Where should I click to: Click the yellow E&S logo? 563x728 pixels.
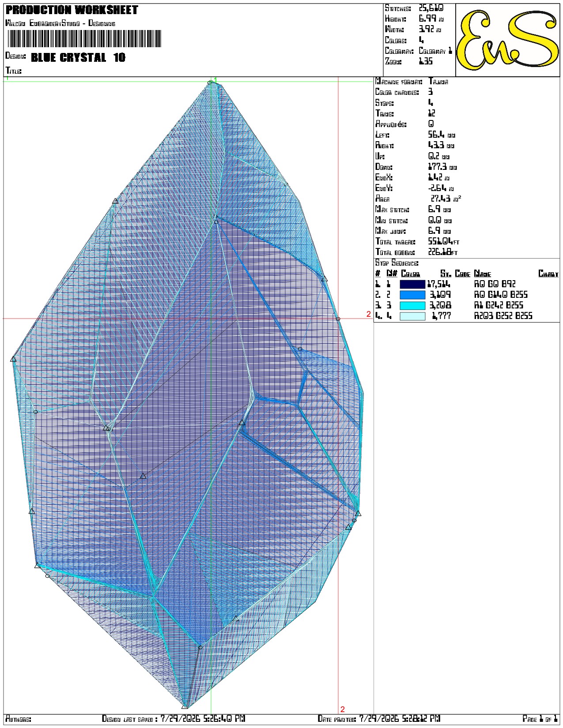(507, 40)
